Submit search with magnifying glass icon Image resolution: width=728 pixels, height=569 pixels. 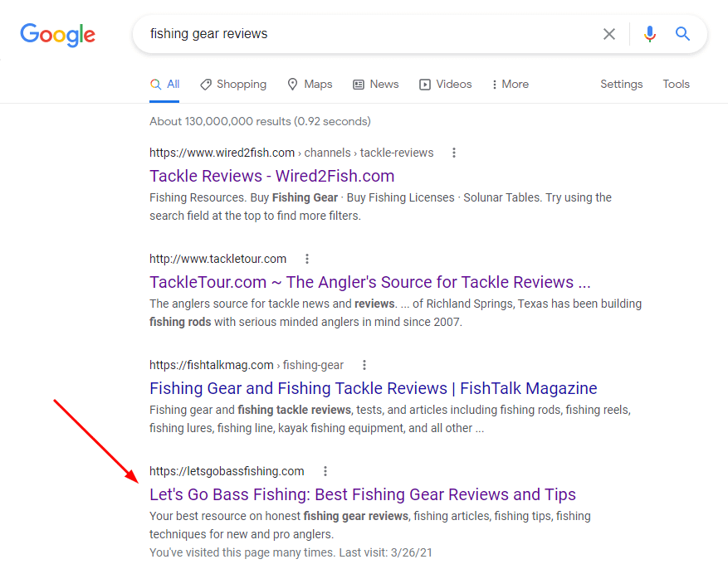682,33
